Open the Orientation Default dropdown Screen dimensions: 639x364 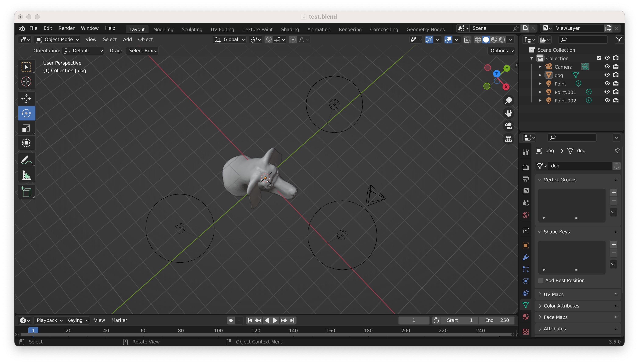83,51
